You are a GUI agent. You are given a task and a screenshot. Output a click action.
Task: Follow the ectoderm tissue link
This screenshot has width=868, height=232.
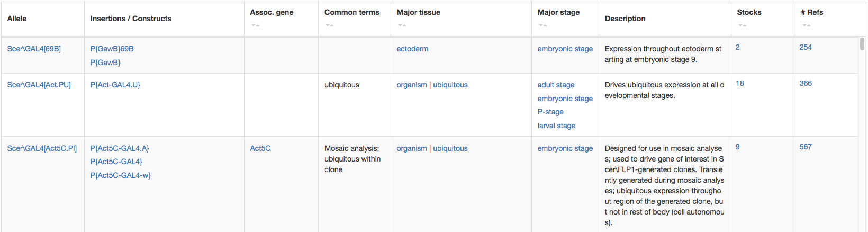[x=412, y=49]
